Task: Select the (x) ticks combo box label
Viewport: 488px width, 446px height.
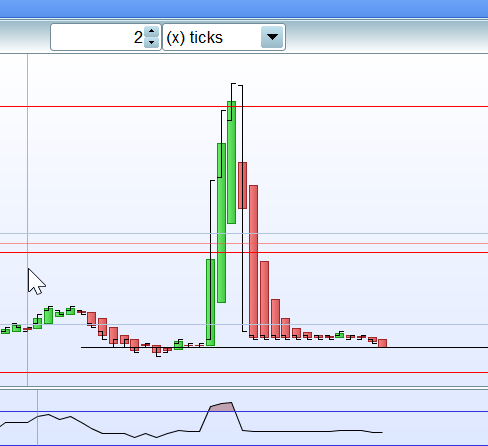Action: pos(194,37)
